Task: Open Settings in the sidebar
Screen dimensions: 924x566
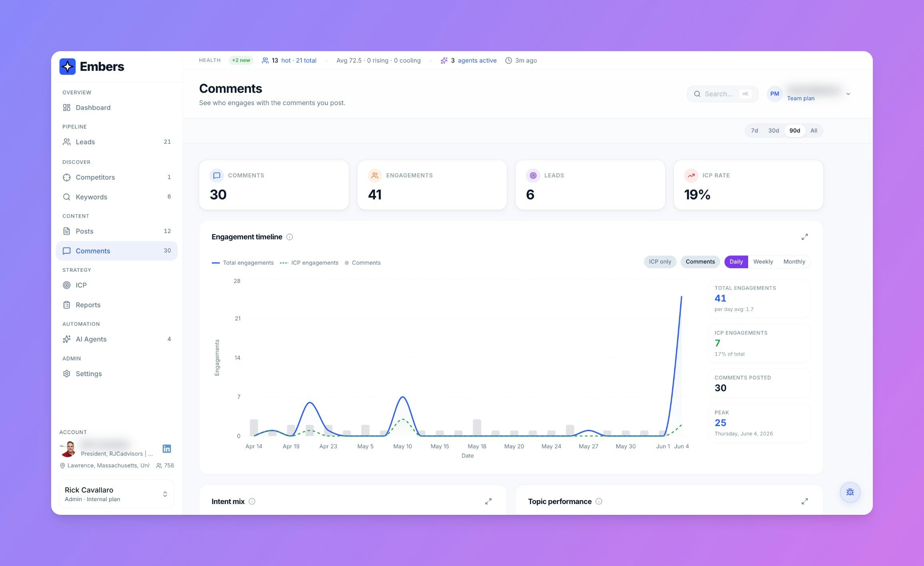Action: click(x=116, y=374)
